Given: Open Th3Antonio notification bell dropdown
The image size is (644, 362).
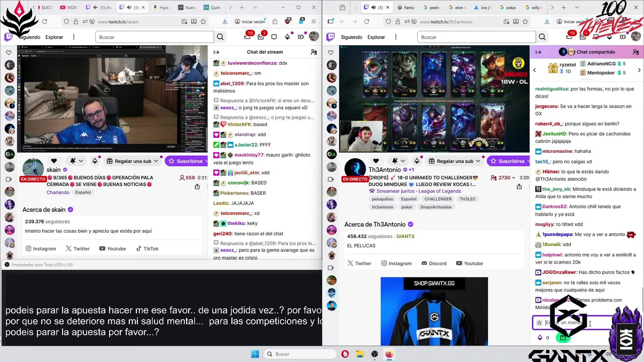Looking at the screenshot, I should click(x=398, y=161).
